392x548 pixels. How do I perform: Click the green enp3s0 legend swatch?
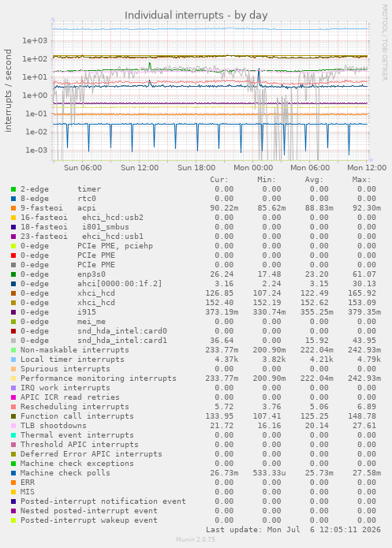pos(13,274)
